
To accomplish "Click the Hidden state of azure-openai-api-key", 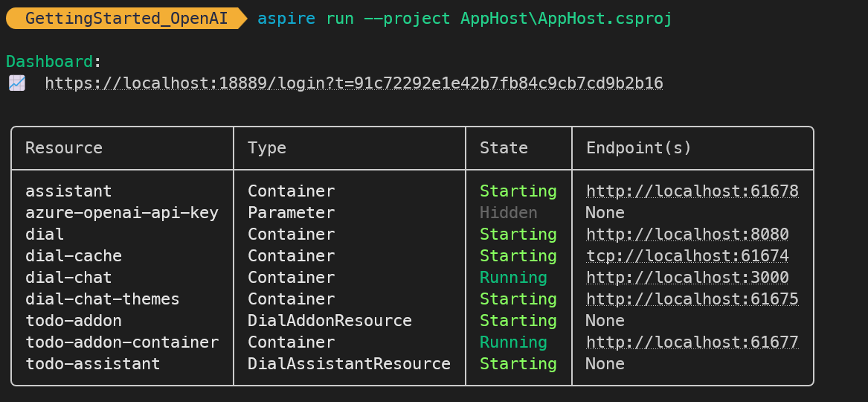I will point(508,213).
